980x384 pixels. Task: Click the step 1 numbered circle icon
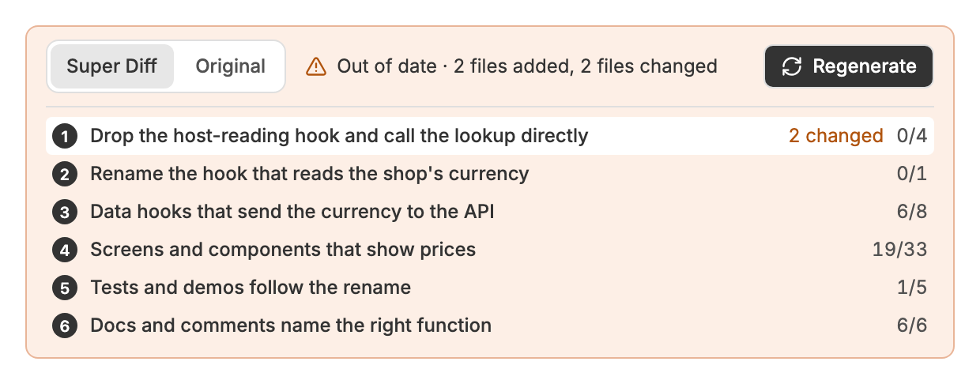point(65,137)
